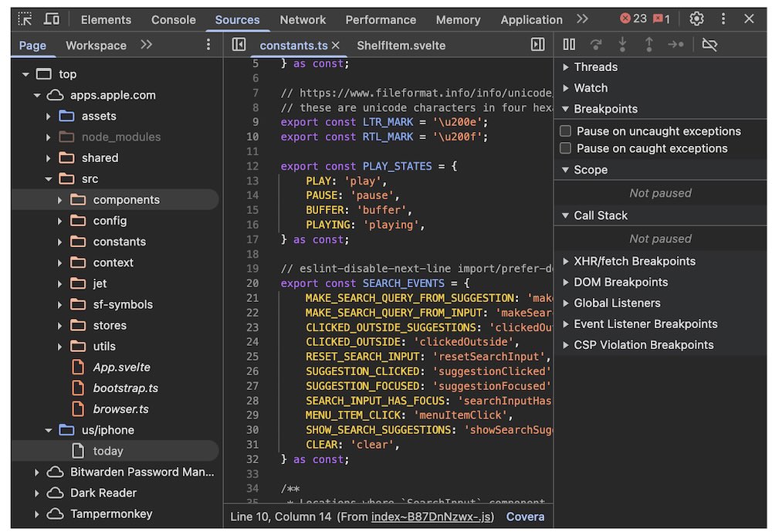Switch to the Network tab
This screenshot has height=532, width=772.
(303, 19)
